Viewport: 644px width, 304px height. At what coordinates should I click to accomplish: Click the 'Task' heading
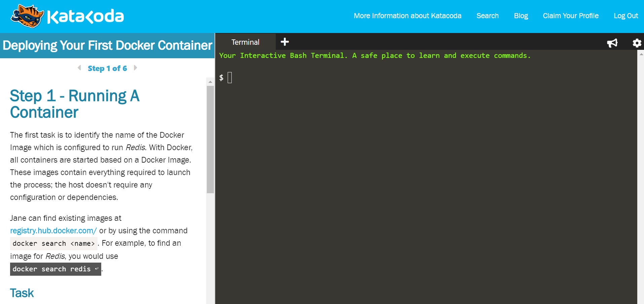(22, 293)
